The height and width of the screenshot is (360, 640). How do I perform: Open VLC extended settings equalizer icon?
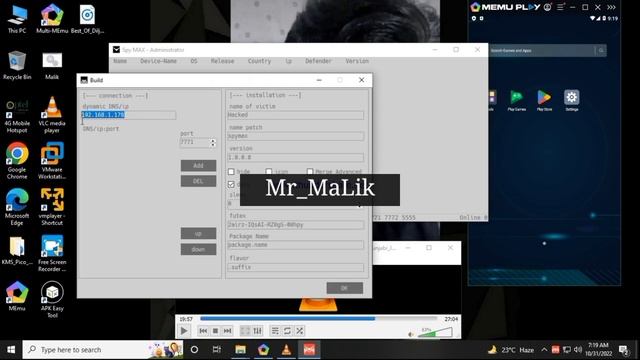click(x=258, y=331)
